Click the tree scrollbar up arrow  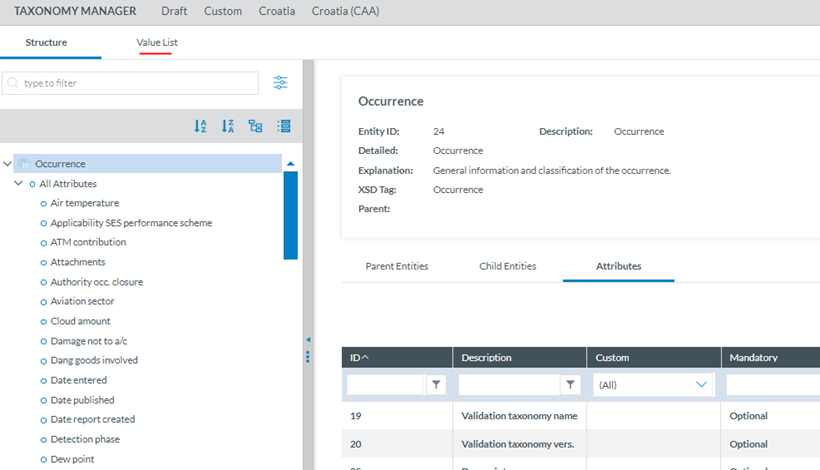pyautogui.click(x=290, y=163)
